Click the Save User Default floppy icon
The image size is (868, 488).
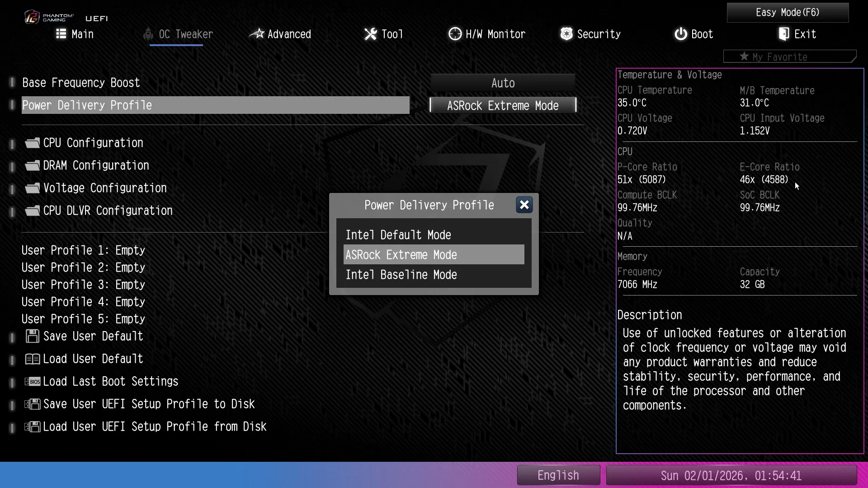coord(32,336)
